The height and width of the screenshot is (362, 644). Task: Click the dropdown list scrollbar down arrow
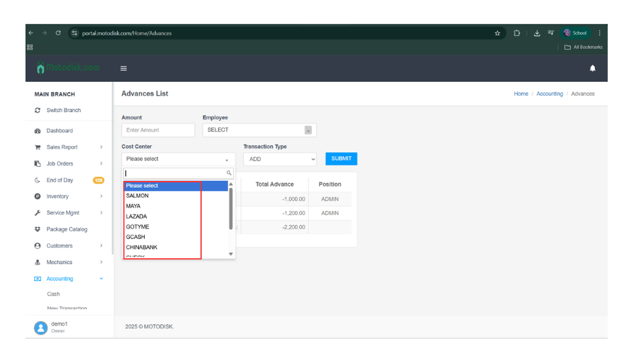(231, 254)
